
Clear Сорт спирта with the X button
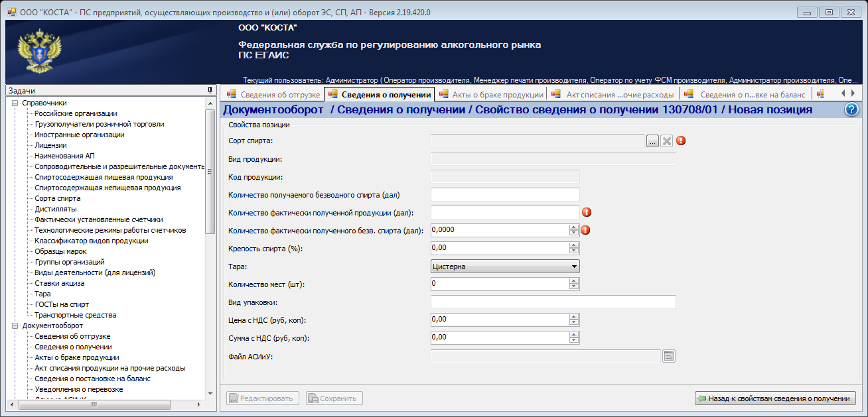pos(667,141)
